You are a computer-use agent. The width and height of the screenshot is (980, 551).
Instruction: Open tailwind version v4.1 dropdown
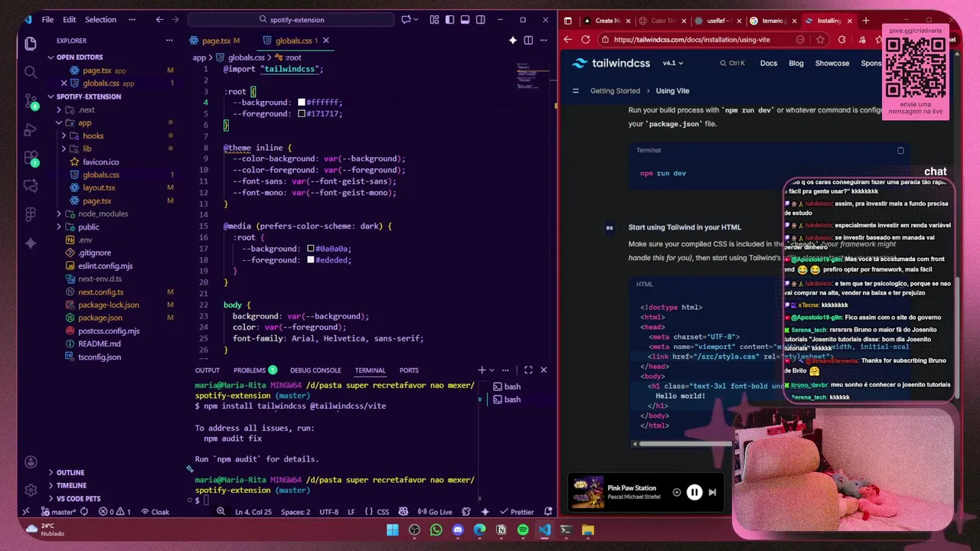click(672, 64)
